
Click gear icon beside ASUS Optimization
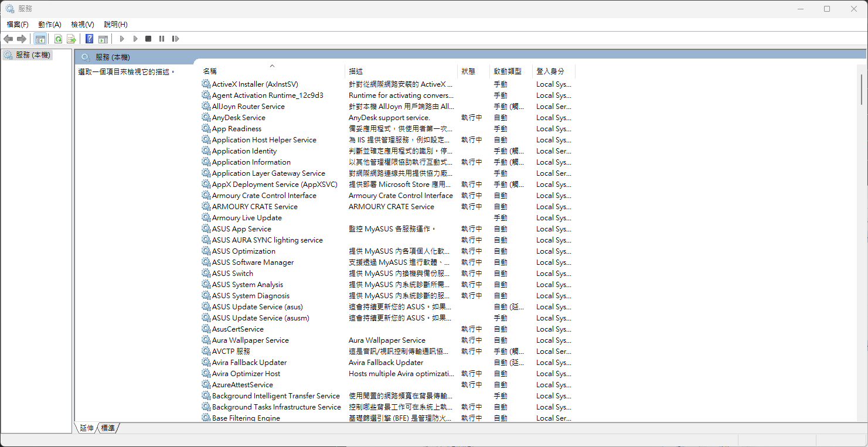pos(206,251)
